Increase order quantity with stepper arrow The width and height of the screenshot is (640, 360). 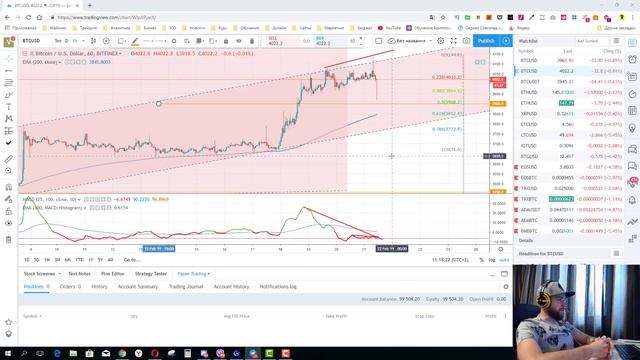click(361, 38)
